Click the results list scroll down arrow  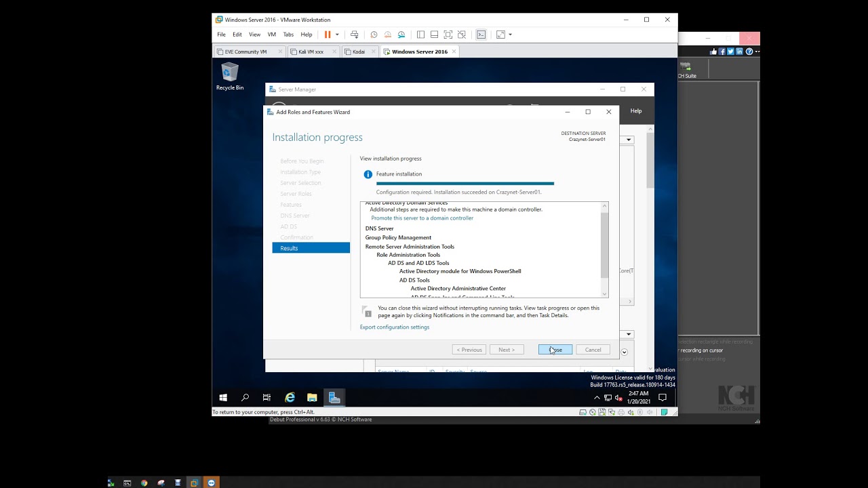[604, 293]
